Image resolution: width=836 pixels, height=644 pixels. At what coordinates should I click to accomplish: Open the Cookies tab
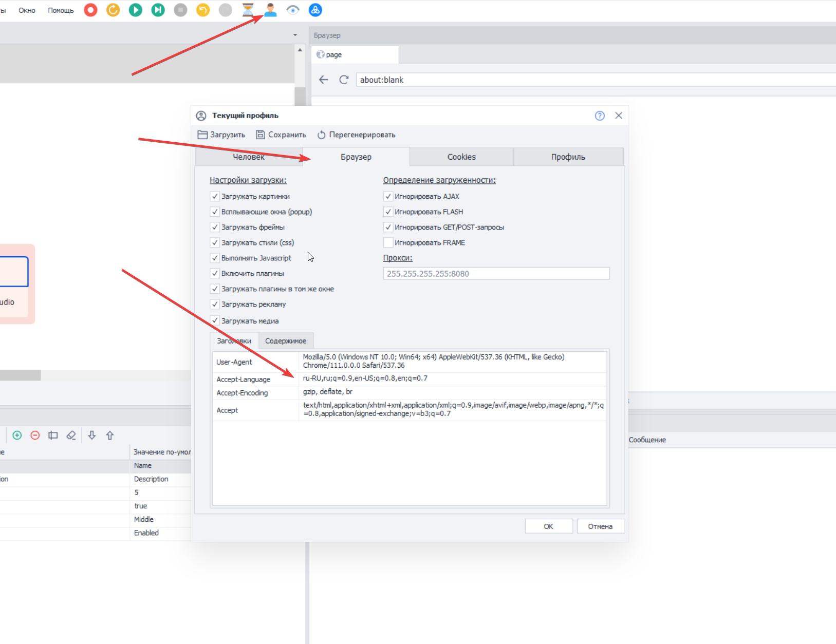pyautogui.click(x=461, y=157)
